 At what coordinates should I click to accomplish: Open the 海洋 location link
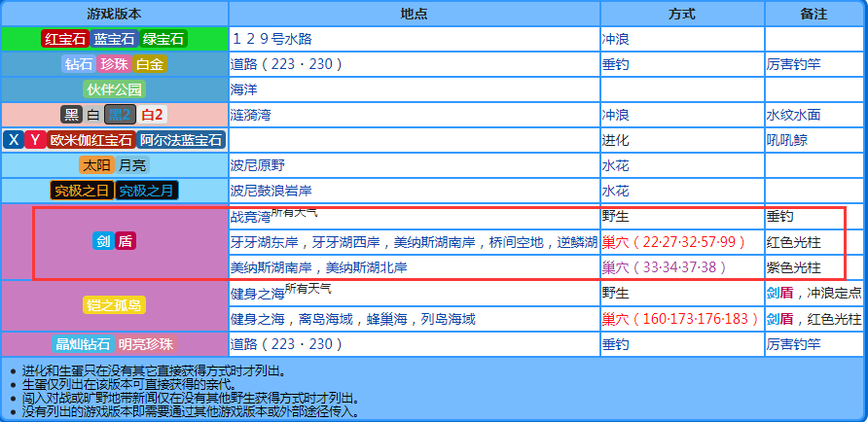pyautogui.click(x=244, y=90)
